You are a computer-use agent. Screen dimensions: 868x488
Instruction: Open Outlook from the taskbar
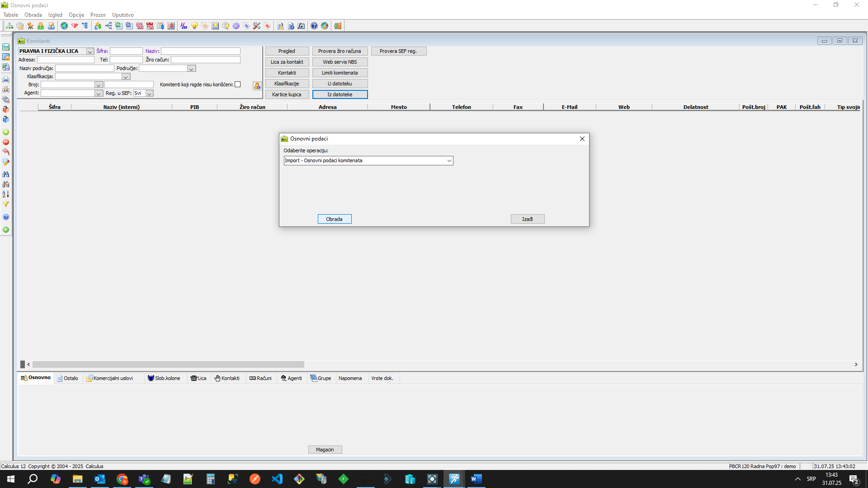click(x=100, y=479)
